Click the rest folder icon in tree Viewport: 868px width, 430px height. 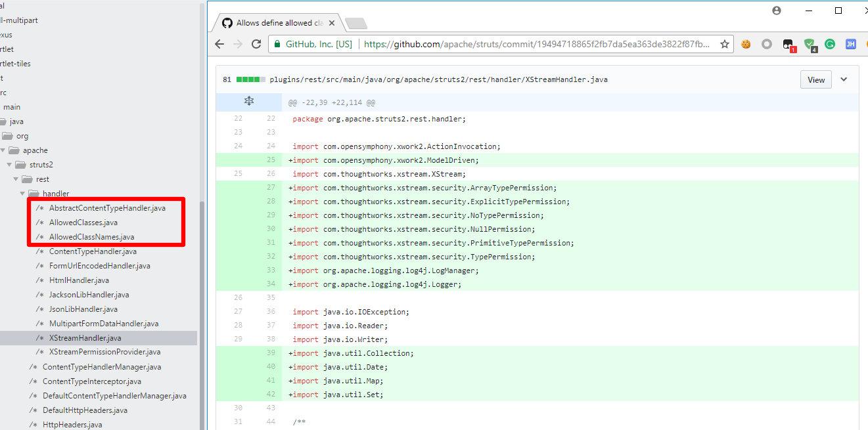(x=26, y=179)
